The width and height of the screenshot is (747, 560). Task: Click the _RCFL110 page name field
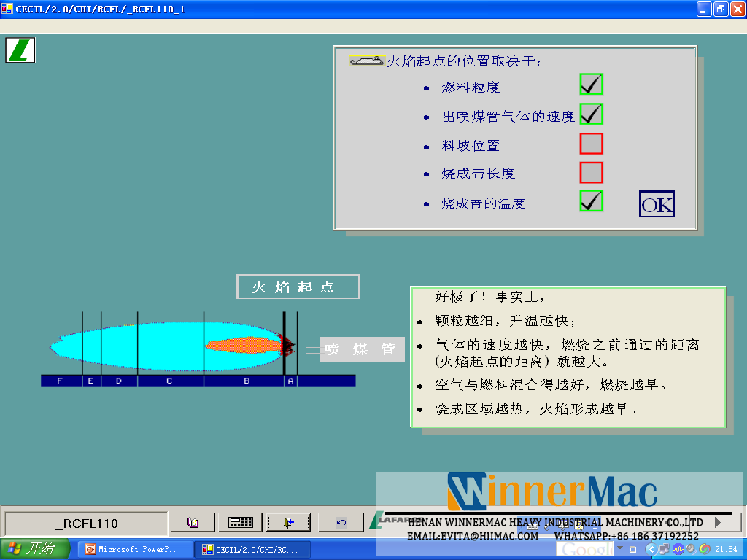click(x=86, y=524)
